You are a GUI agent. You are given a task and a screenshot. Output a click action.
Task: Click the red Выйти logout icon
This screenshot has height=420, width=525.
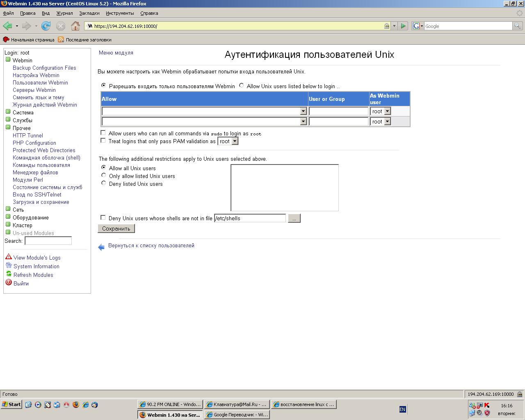coord(9,283)
